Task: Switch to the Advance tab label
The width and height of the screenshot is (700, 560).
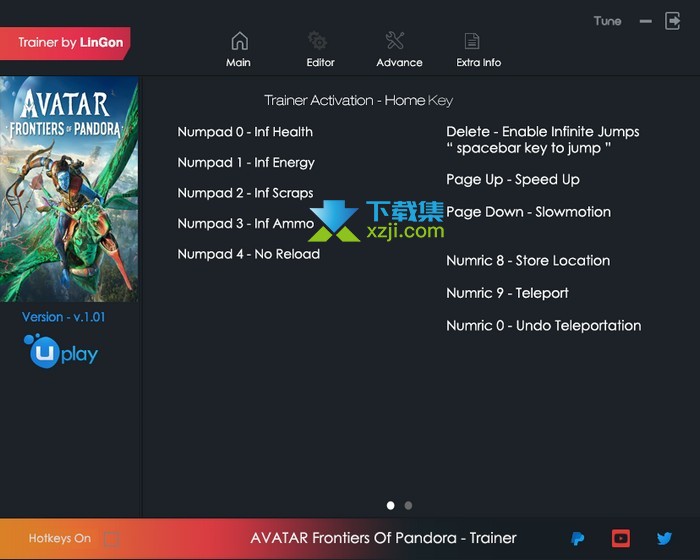Action: [x=399, y=63]
